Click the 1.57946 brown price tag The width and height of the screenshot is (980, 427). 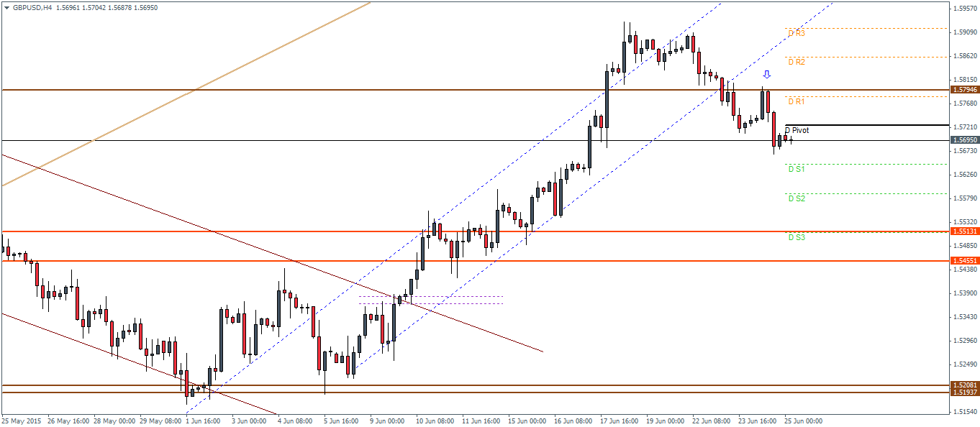[964, 90]
